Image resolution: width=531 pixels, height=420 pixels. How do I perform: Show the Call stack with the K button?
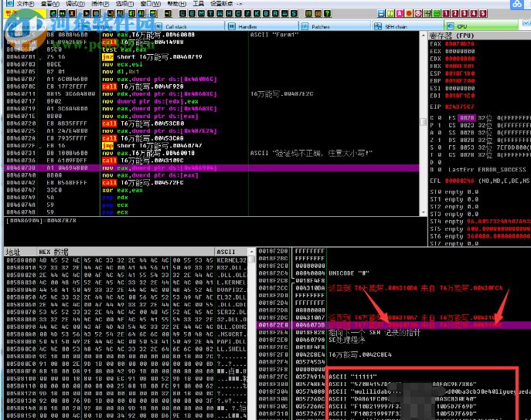coord(257,13)
